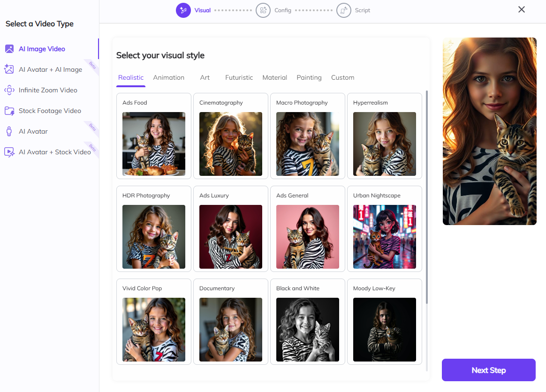The width and height of the screenshot is (546, 392).
Task: Select the Infinite Zoom Video label
Action: pyautogui.click(x=48, y=90)
